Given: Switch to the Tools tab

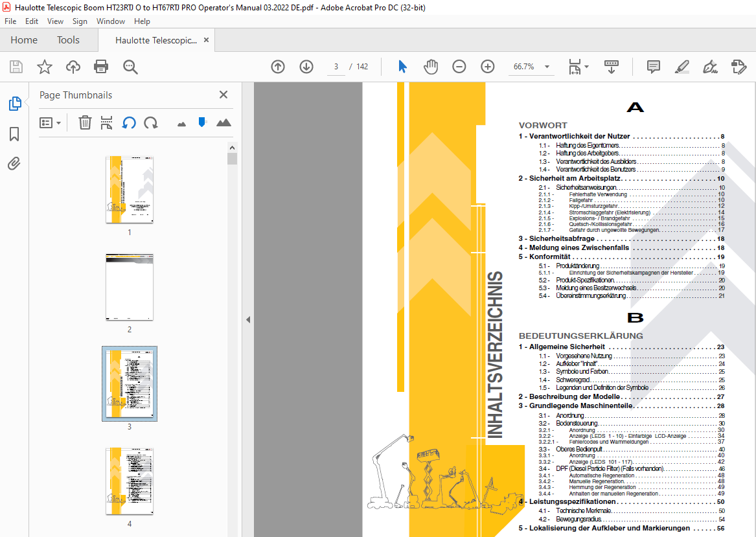Looking at the screenshot, I should 68,40.
